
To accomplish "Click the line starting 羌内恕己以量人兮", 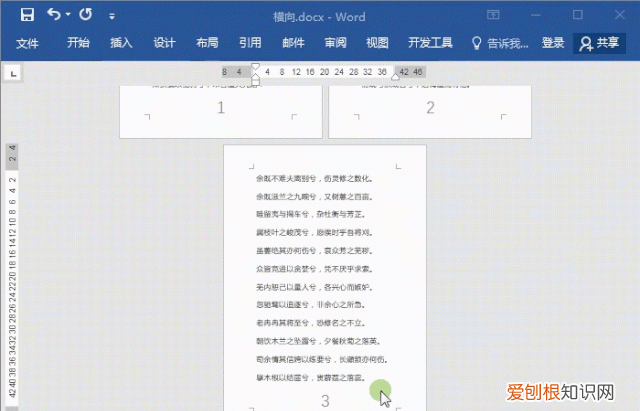I will click(314, 287).
